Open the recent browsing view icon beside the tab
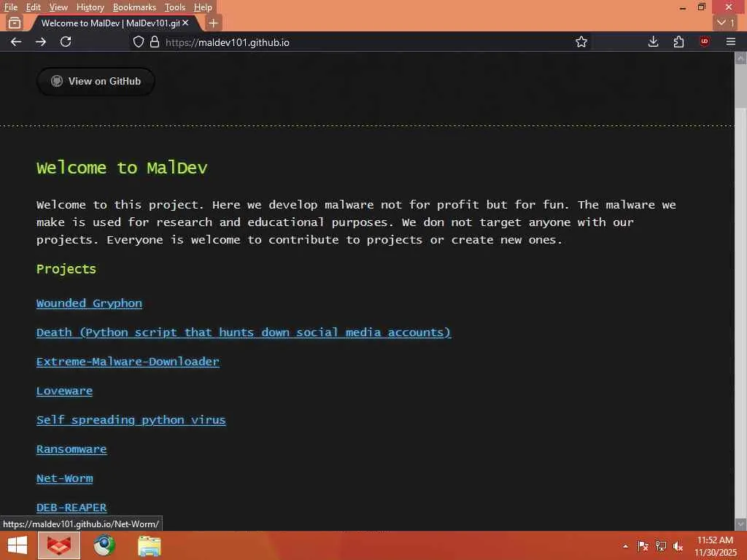The width and height of the screenshot is (747, 560). 15,23
